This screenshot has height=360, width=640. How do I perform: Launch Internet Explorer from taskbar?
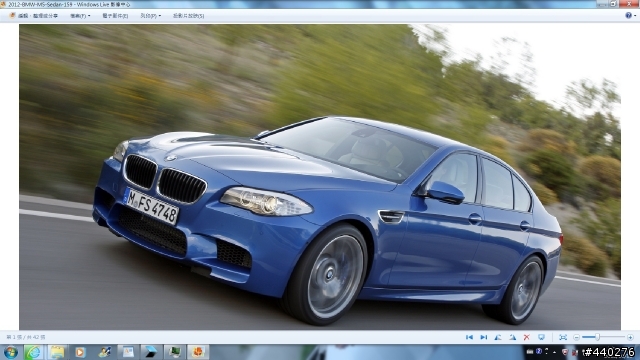pos(33,352)
